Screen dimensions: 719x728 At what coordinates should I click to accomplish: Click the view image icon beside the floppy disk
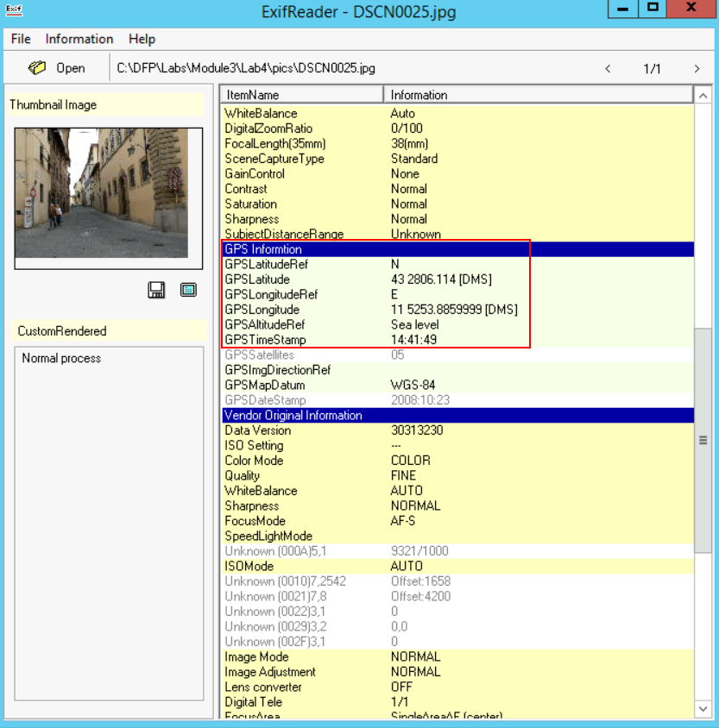point(188,291)
